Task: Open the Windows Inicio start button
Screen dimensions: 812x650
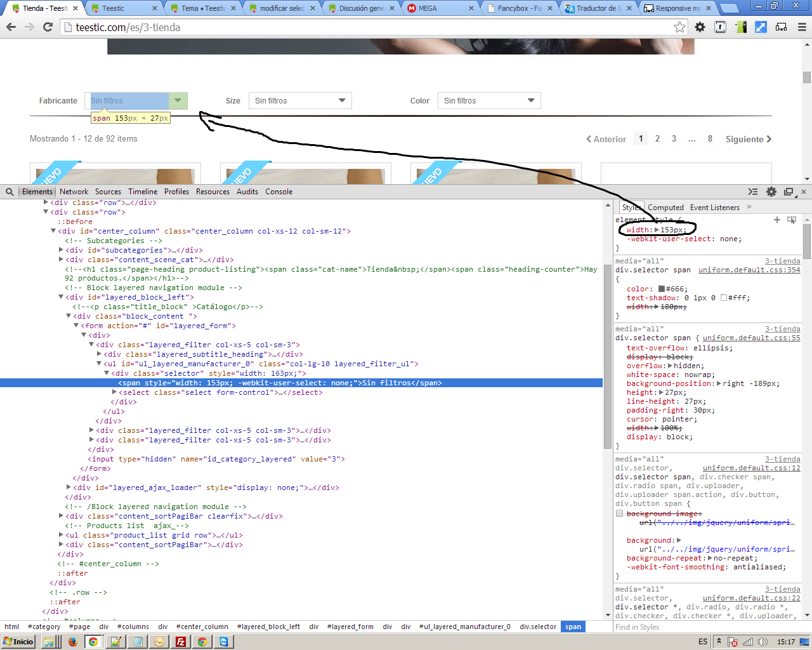Action: point(18,642)
